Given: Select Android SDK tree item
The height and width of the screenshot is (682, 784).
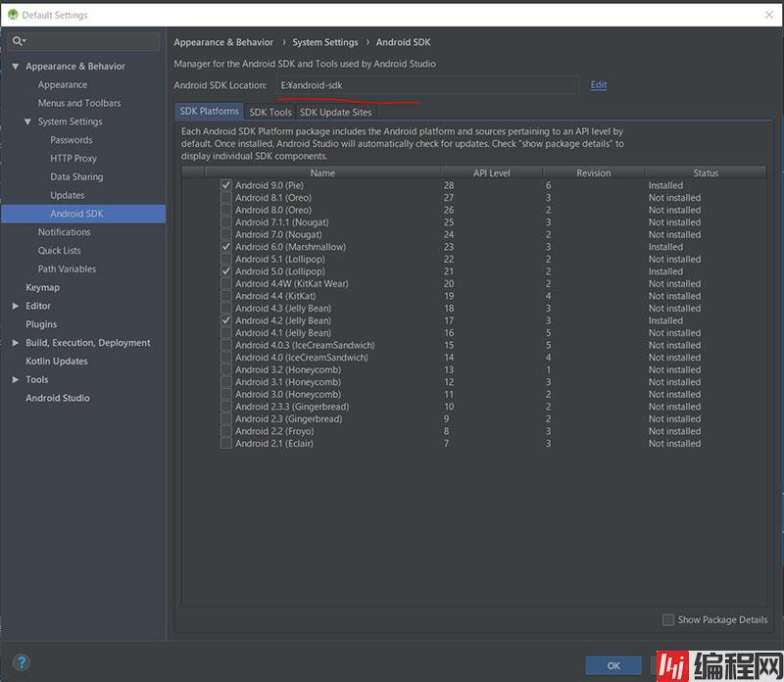Looking at the screenshot, I should click(x=83, y=214).
